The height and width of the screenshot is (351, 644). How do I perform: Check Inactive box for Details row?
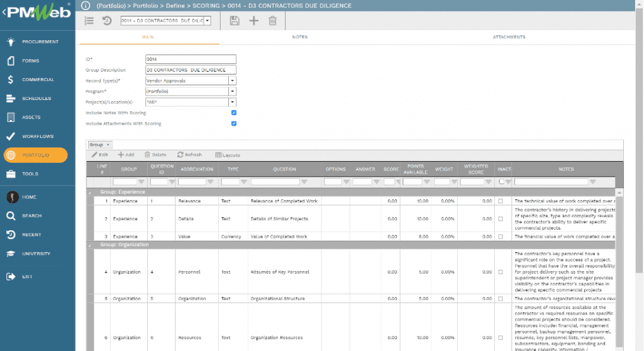point(500,219)
